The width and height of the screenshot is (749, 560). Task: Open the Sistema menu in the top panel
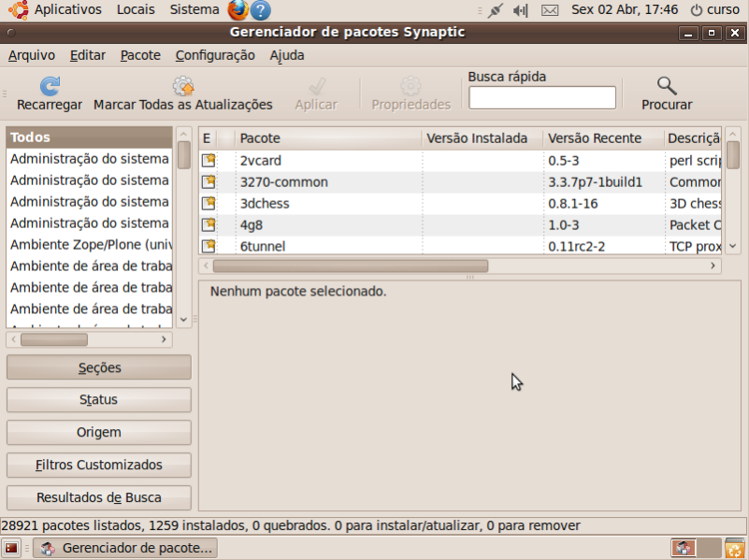(194, 9)
